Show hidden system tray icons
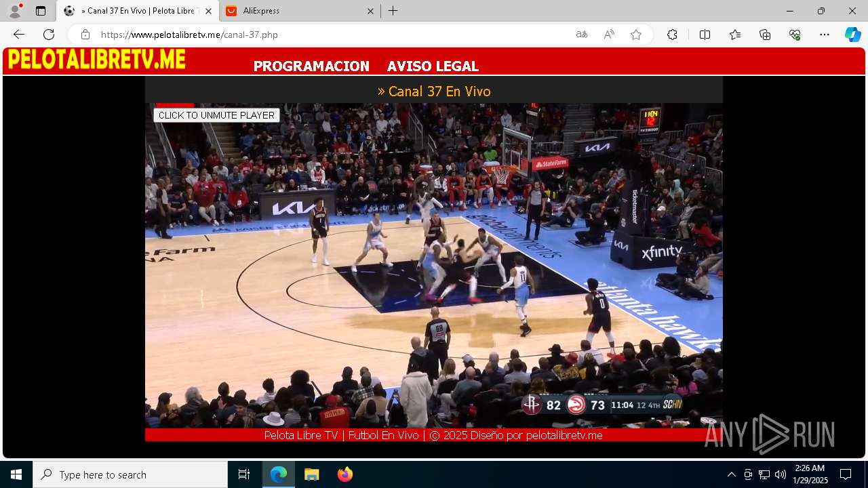The width and height of the screenshot is (868, 488). (x=731, y=474)
